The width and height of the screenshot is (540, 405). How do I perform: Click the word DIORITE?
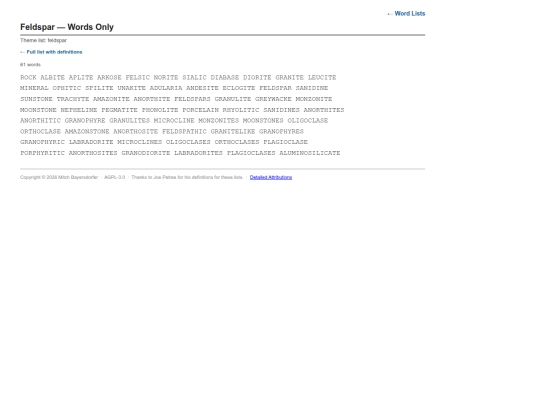pos(257,77)
